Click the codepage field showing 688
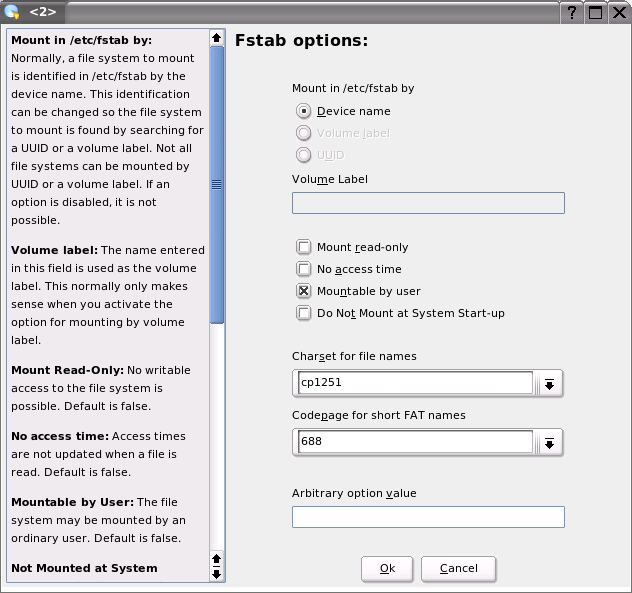The width and height of the screenshot is (632, 593). (x=414, y=442)
